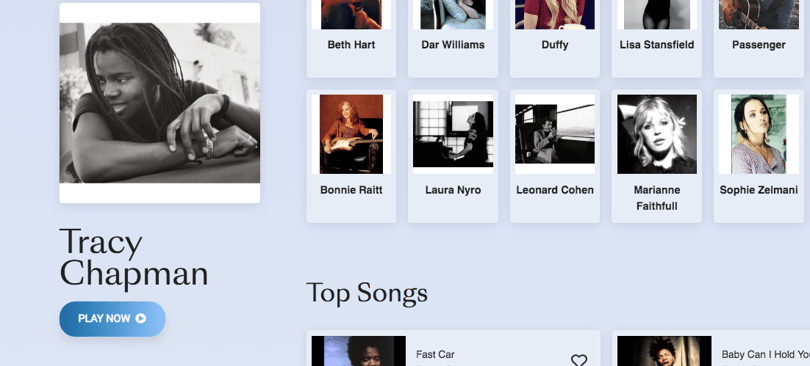The height and width of the screenshot is (366, 810).
Task: Open the Fast Car song title
Action: tap(435, 355)
